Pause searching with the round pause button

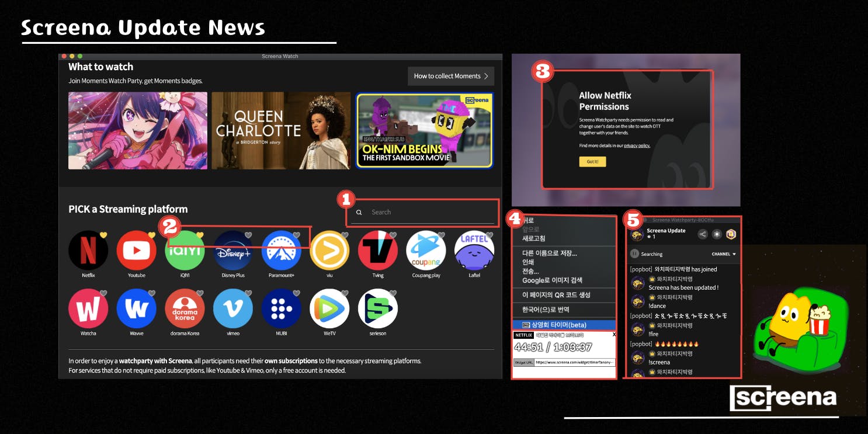point(634,254)
